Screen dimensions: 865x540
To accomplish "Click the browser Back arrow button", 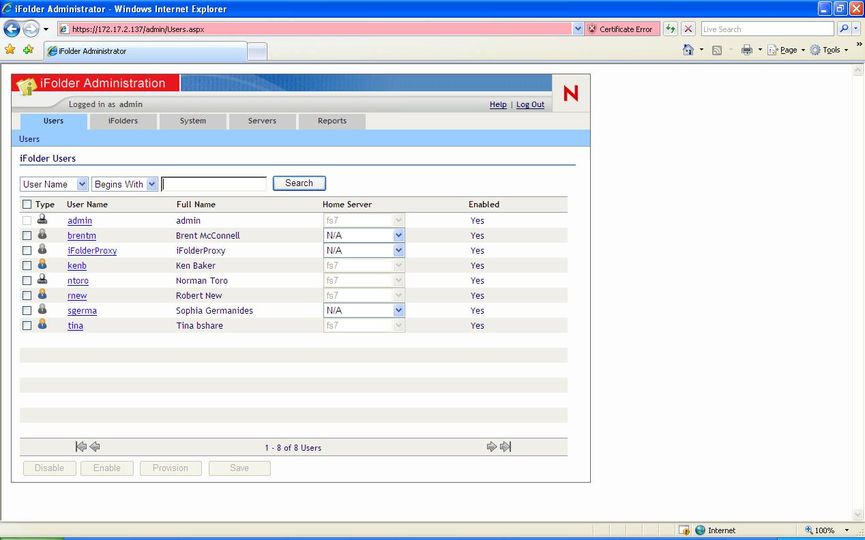I will 12,29.
